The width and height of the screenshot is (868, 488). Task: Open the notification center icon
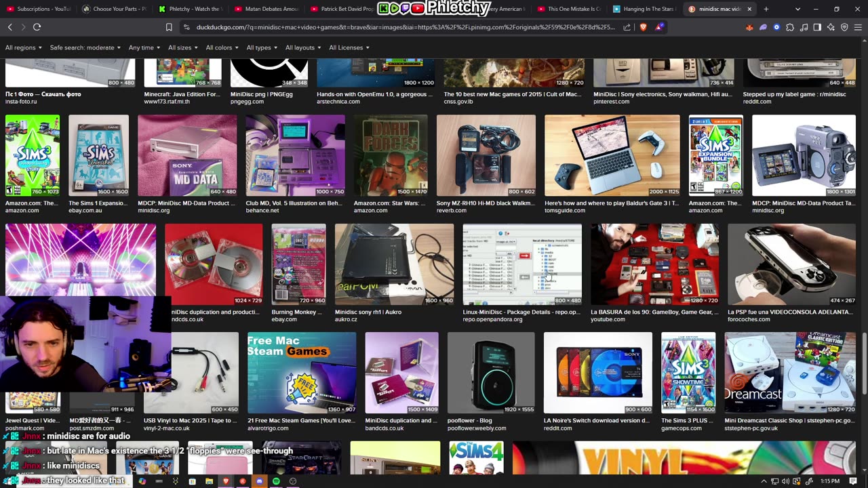click(854, 481)
